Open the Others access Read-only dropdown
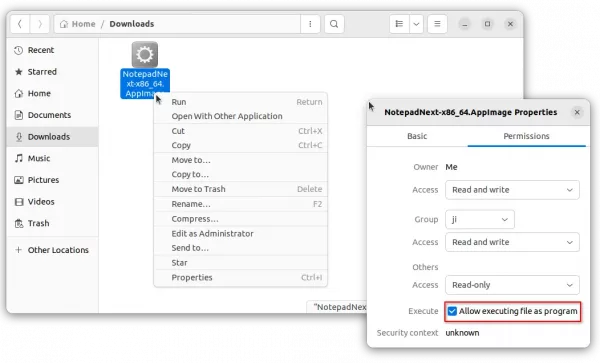The width and height of the screenshot is (600, 363). click(x=512, y=285)
